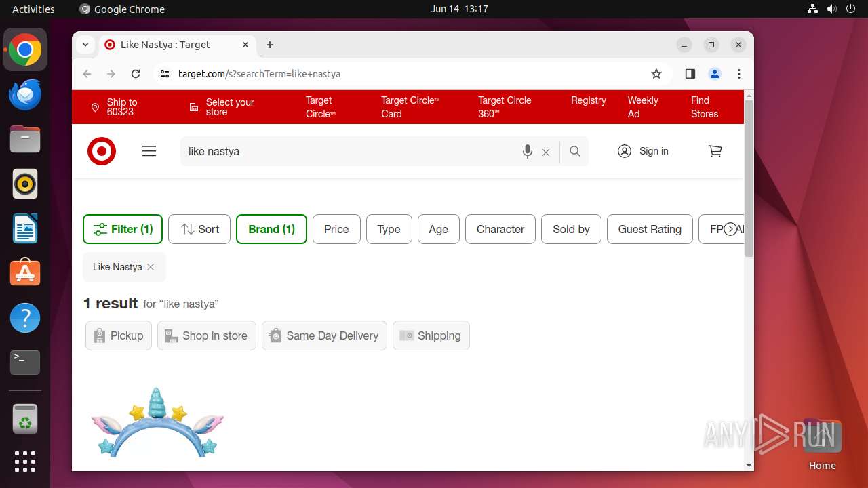Toggle Pickup fulfillment option
The height and width of the screenshot is (488, 868).
(x=119, y=335)
